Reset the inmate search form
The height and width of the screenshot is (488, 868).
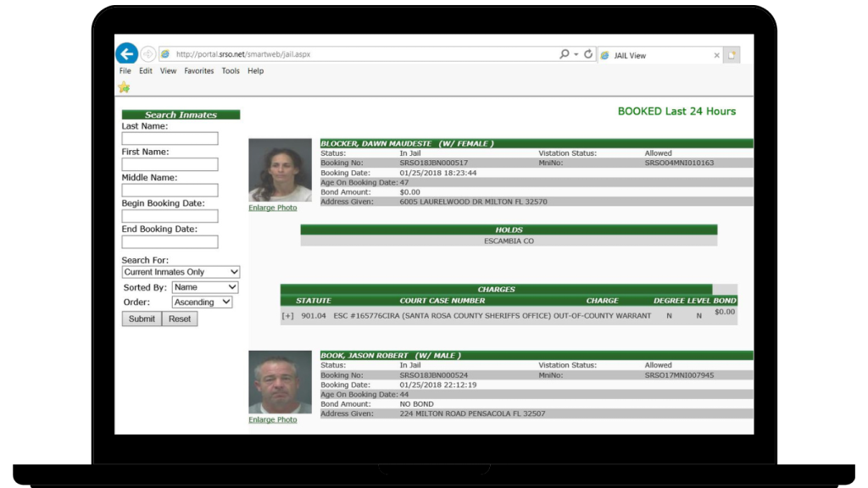(x=179, y=319)
